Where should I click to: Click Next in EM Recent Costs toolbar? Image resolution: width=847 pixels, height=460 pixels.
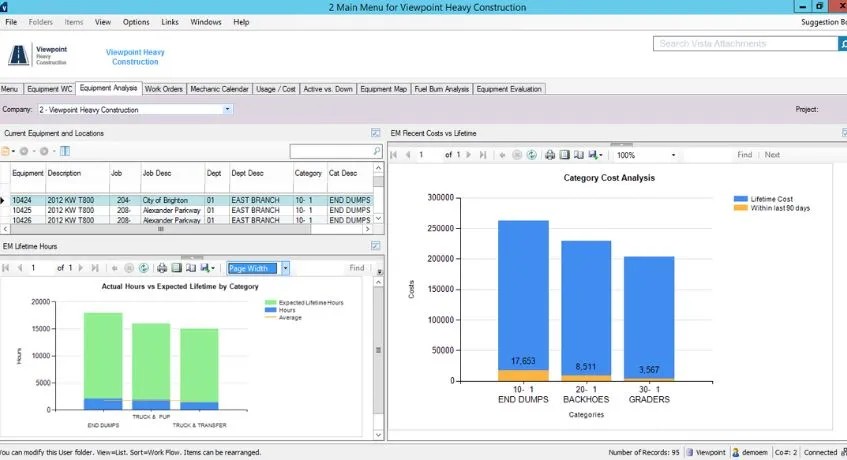click(x=772, y=155)
